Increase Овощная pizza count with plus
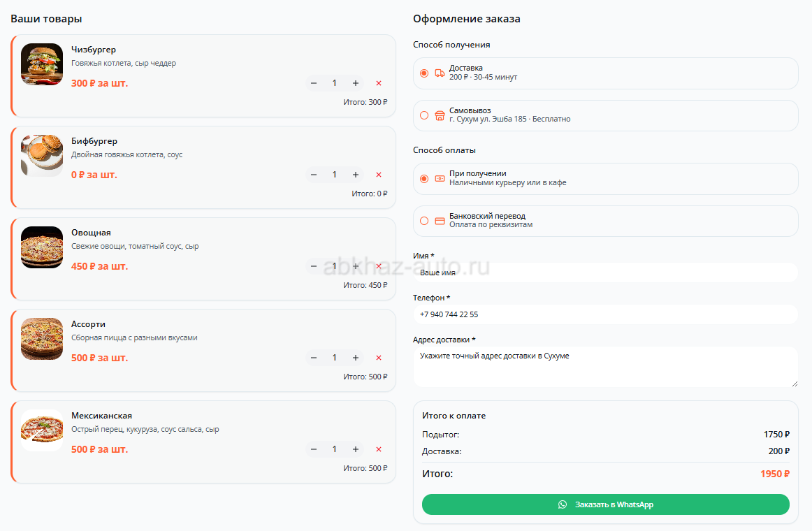The image size is (812, 531). 356,266
